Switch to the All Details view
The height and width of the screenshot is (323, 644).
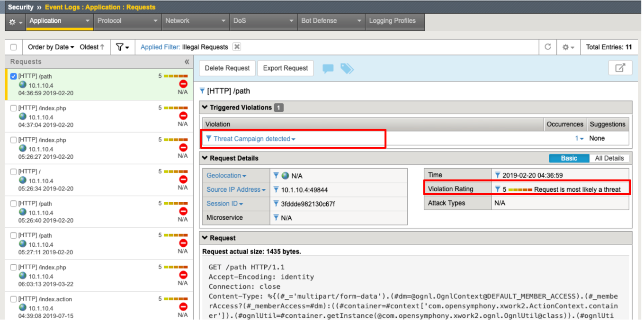[x=610, y=158]
